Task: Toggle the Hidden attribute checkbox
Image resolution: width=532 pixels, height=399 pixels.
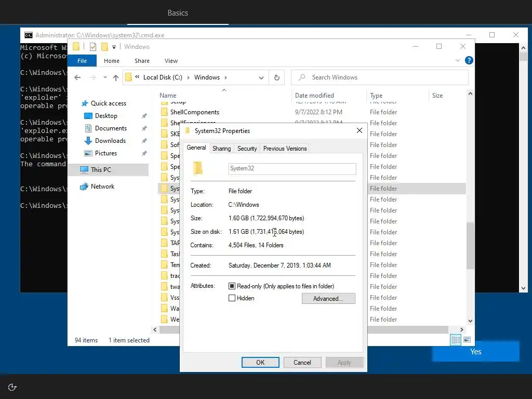Action: coord(232,298)
